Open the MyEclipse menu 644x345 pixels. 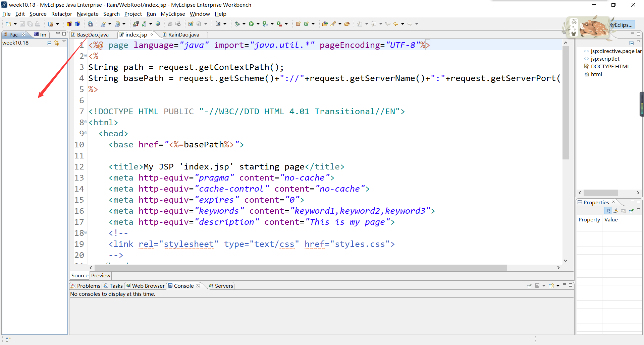click(173, 14)
